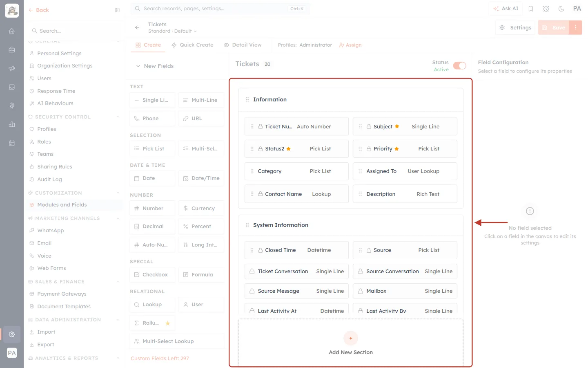Screen dimensions: 588x368
Task: Select the Phone field type
Action: (152, 118)
